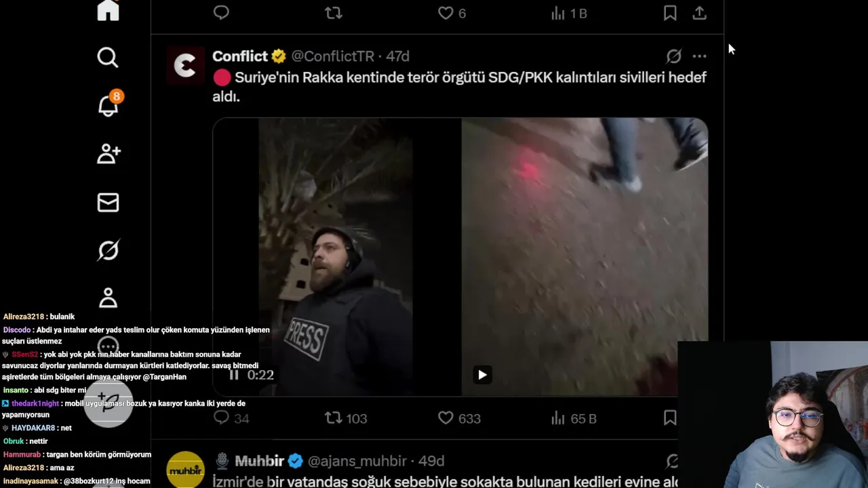Viewport: 868px width, 488px height.
Task: Open three-dots menu on Conflict post
Action: tap(699, 56)
